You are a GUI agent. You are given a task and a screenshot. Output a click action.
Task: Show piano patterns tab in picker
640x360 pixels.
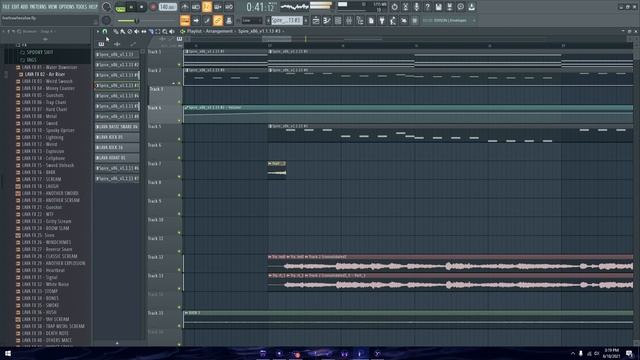[101, 44]
